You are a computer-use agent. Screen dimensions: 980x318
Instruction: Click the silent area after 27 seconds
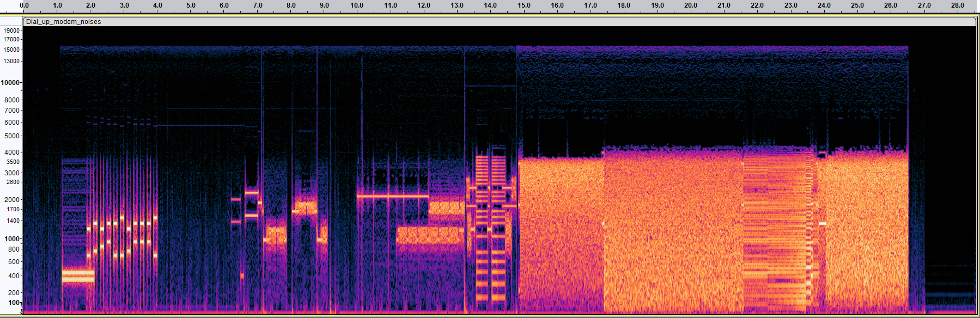click(x=948, y=163)
